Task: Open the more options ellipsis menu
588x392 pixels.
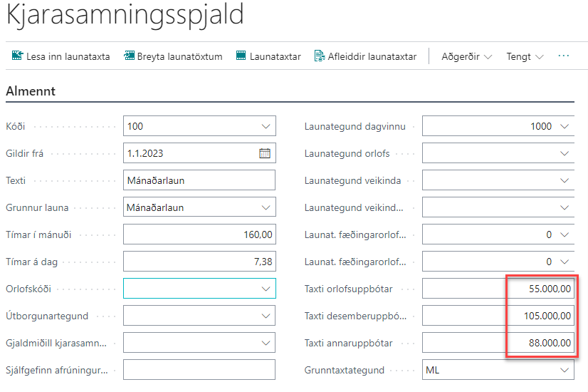Action: 564,56
